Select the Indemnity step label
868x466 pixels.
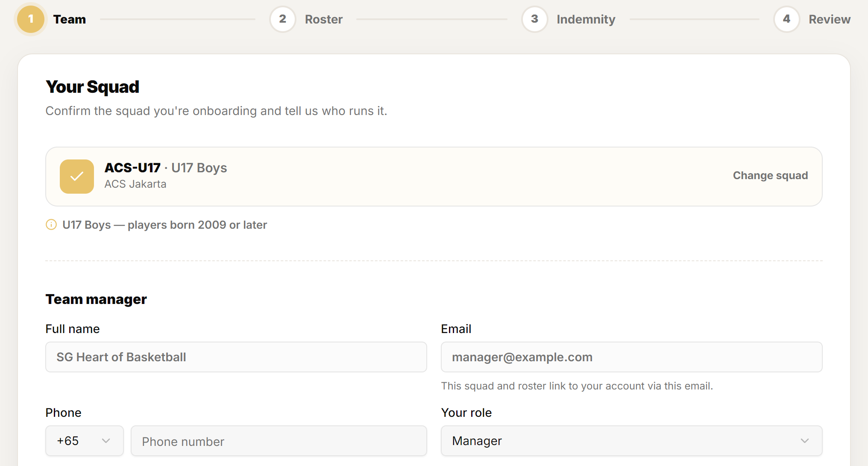(586, 19)
